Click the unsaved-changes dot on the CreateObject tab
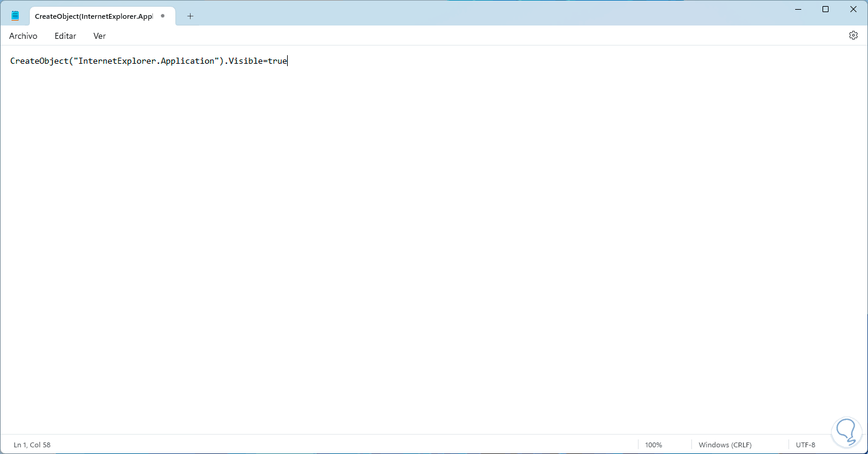Image resolution: width=868 pixels, height=454 pixels. click(163, 16)
